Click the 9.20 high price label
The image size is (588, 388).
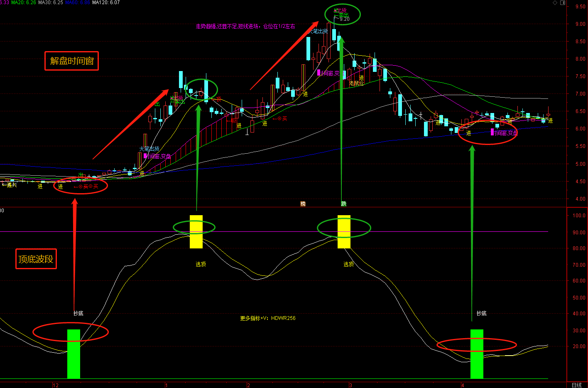[x=345, y=19]
